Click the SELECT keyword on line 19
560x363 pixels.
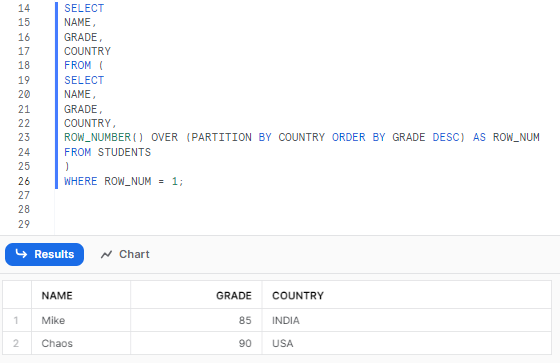click(x=84, y=80)
